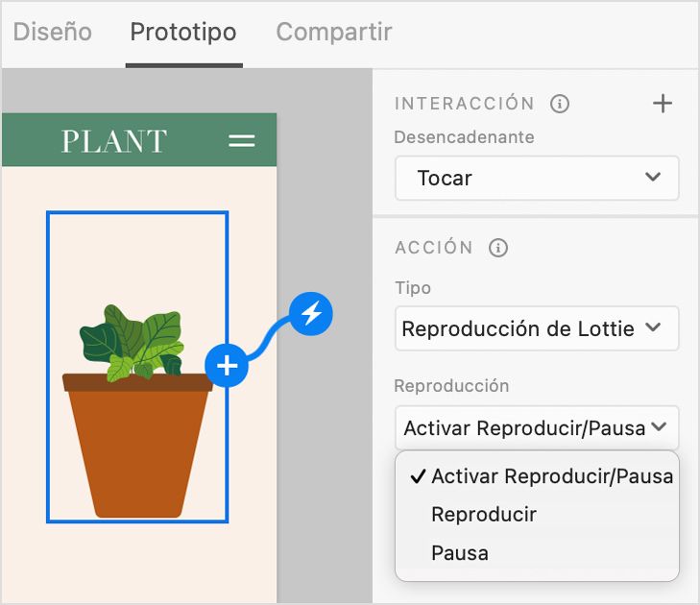The image size is (700, 605).
Task: Collapse the Reproducción dropdown field
Action: tap(537, 427)
